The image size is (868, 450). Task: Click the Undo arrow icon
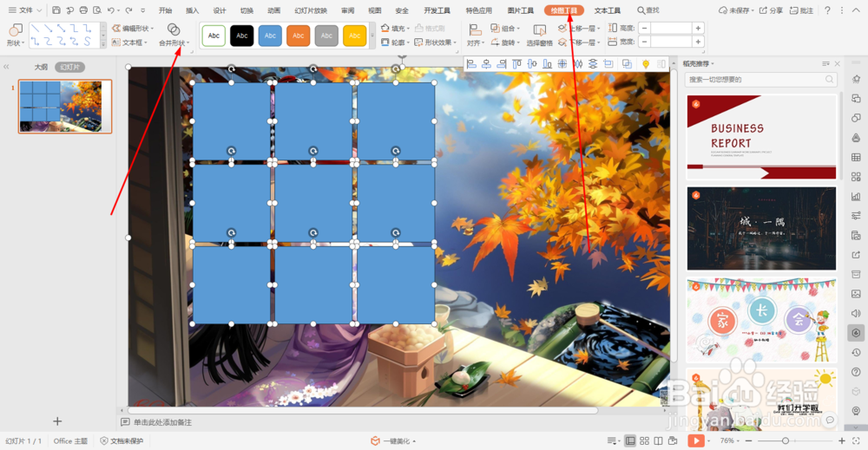point(111,10)
